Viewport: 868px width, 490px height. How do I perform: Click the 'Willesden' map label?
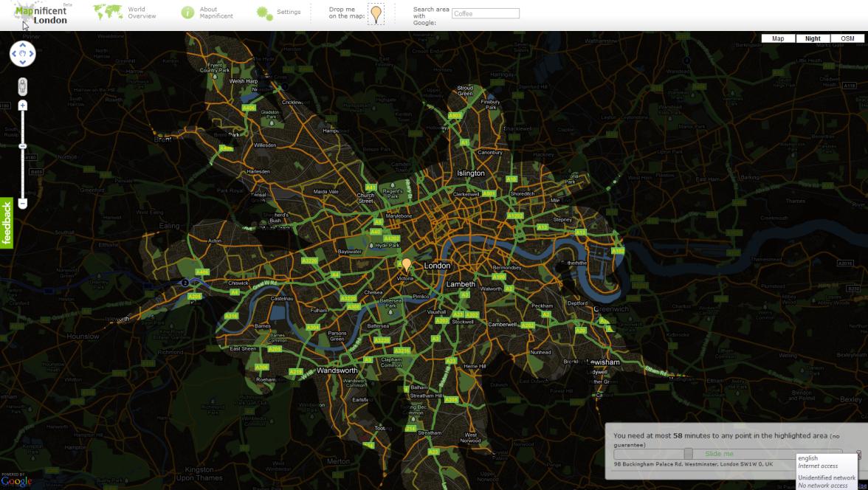[264, 145]
